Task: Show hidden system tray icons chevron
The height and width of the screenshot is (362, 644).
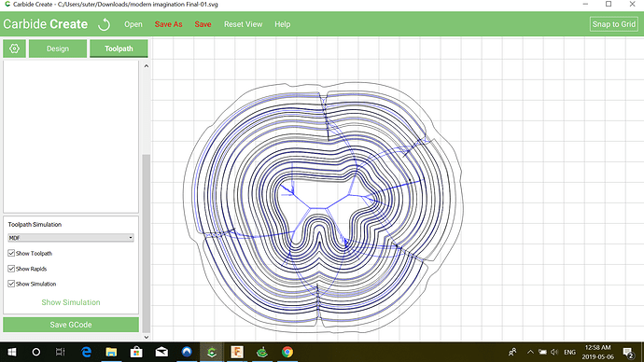Action: 530,352
